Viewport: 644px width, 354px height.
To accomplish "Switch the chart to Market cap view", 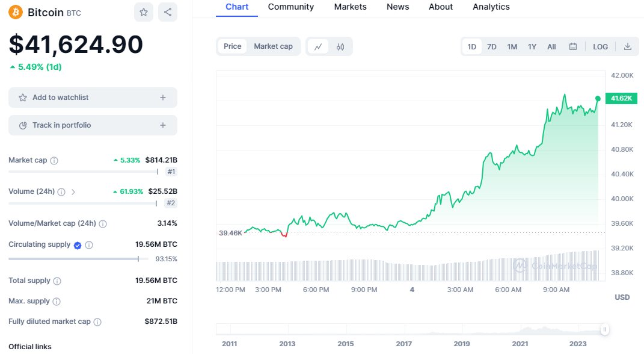I will (x=275, y=46).
